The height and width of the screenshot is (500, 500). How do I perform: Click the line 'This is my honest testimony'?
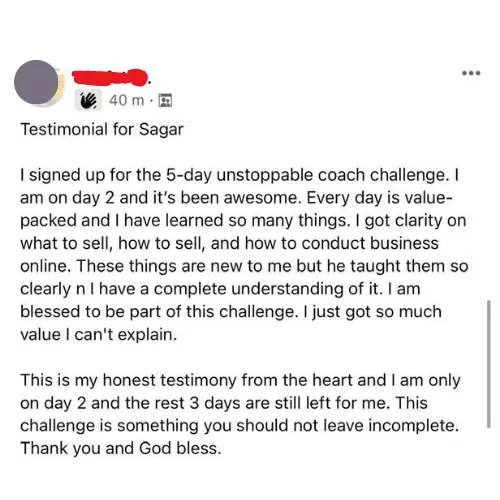(240, 380)
